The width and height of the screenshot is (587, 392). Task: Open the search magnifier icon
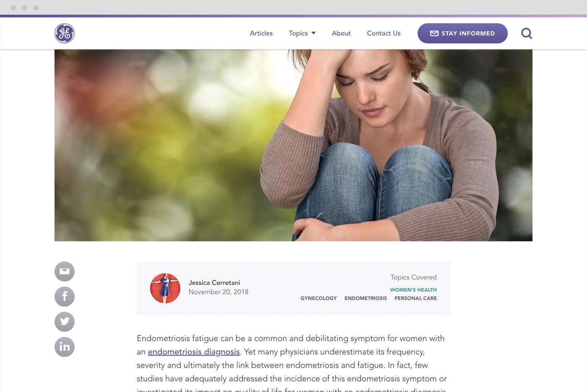click(527, 34)
